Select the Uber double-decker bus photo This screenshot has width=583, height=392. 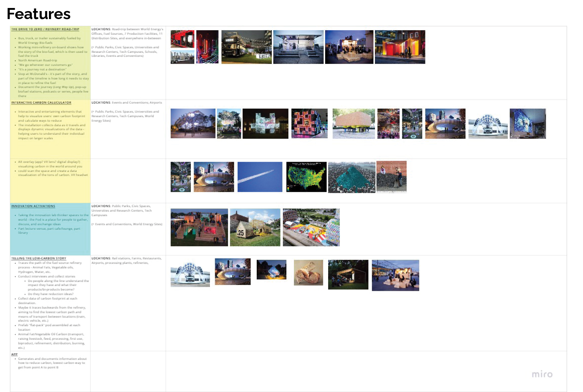coord(246,47)
